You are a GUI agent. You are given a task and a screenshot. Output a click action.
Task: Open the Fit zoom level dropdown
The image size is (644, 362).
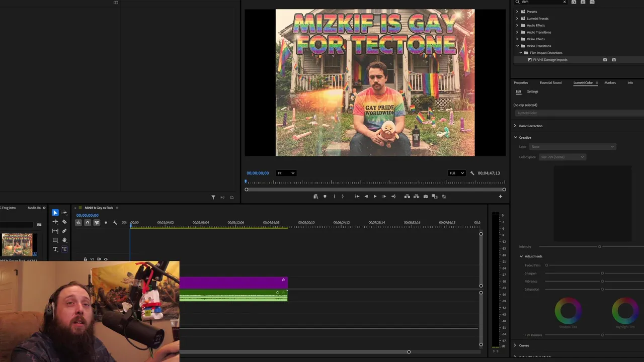point(286,173)
